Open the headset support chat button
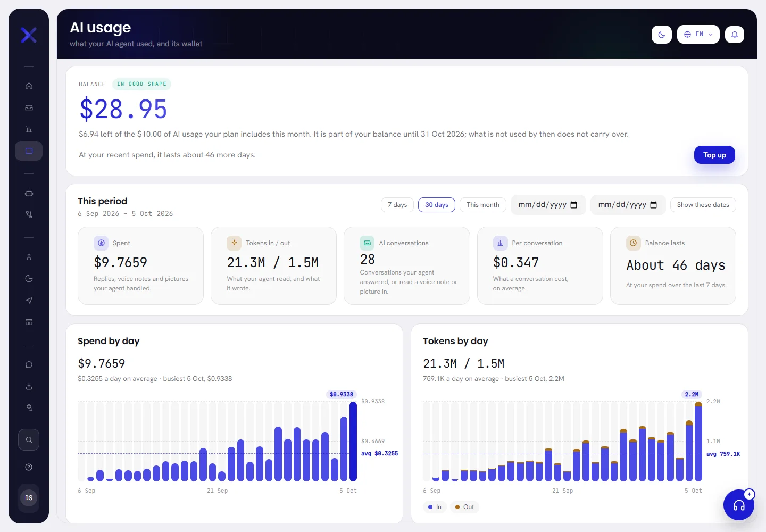This screenshot has height=532, width=766. [739, 505]
